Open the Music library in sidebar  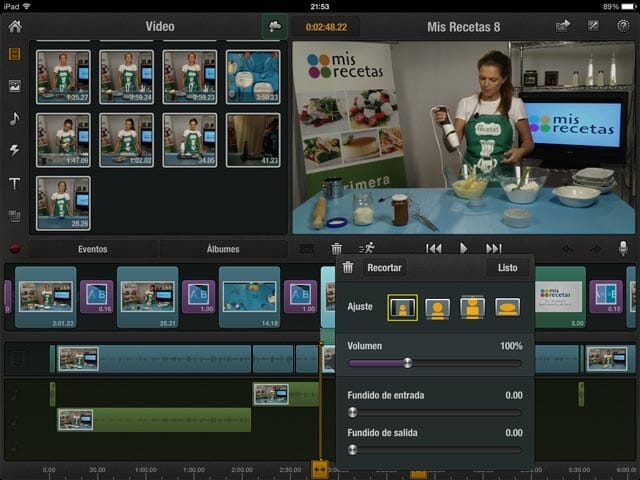tap(14, 118)
